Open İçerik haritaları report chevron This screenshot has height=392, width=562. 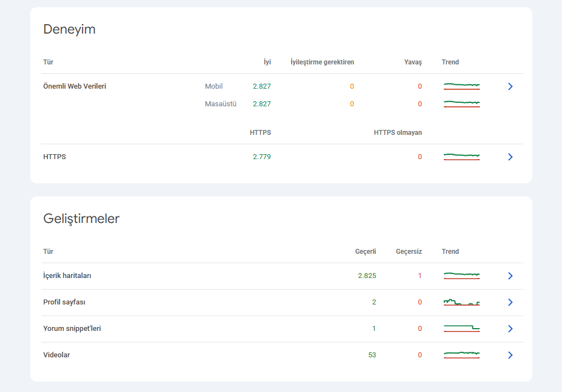[510, 276]
